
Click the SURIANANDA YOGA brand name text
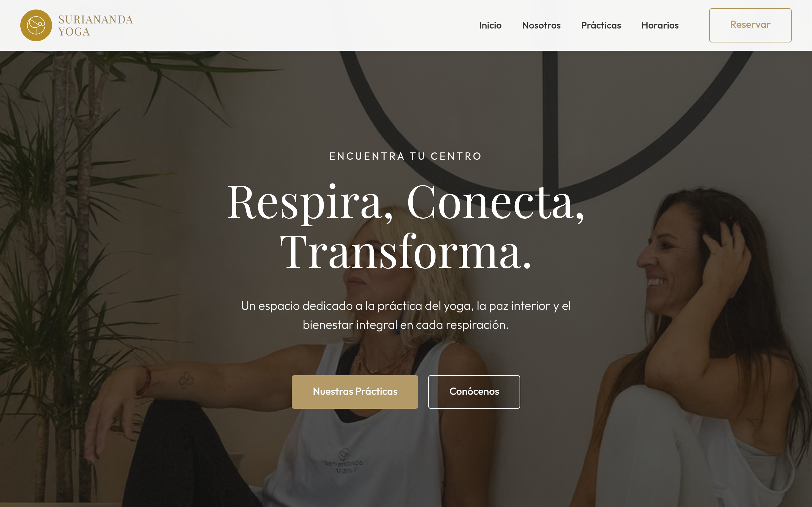click(95, 25)
